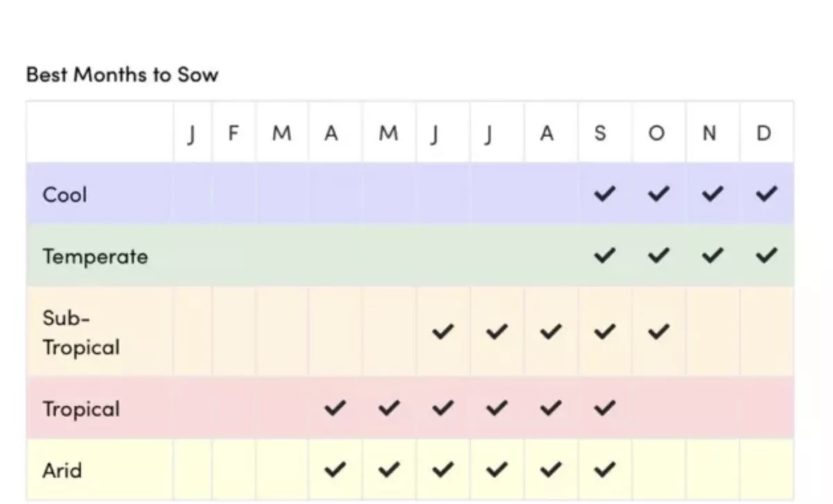Click the F month column header

(233, 133)
